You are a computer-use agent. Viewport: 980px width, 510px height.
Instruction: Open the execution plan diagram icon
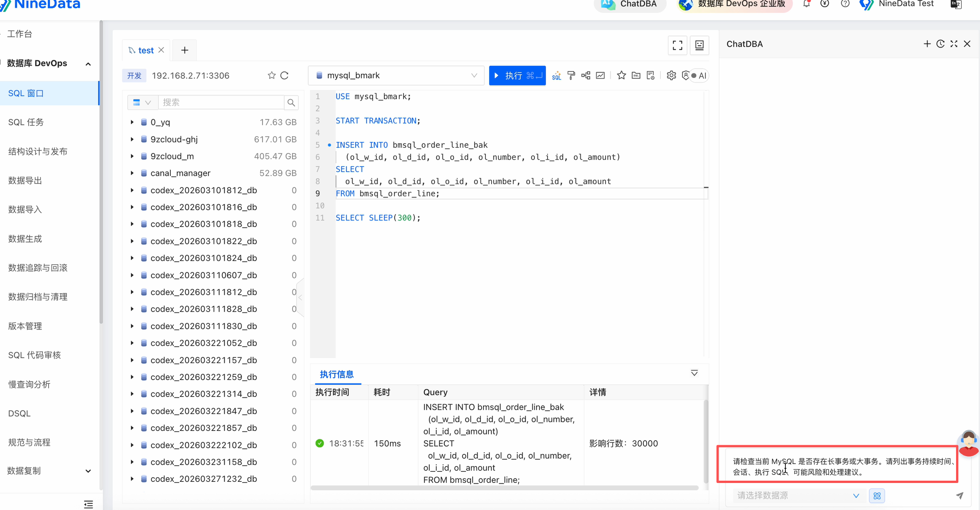tap(586, 76)
